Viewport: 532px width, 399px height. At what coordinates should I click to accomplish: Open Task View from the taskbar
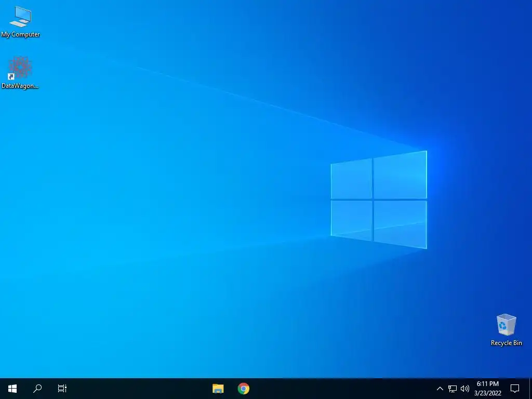[x=62, y=389]
